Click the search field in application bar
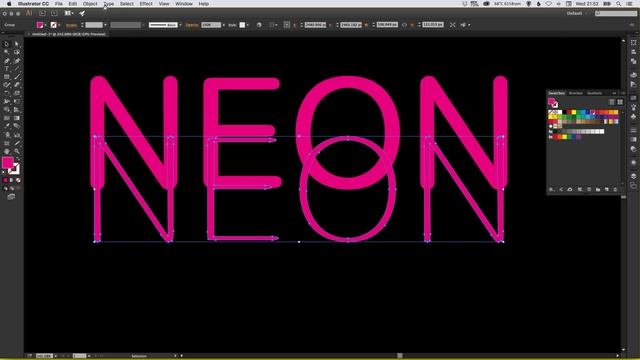The height and width of the screenshot is (360, 640). (616, 13)
